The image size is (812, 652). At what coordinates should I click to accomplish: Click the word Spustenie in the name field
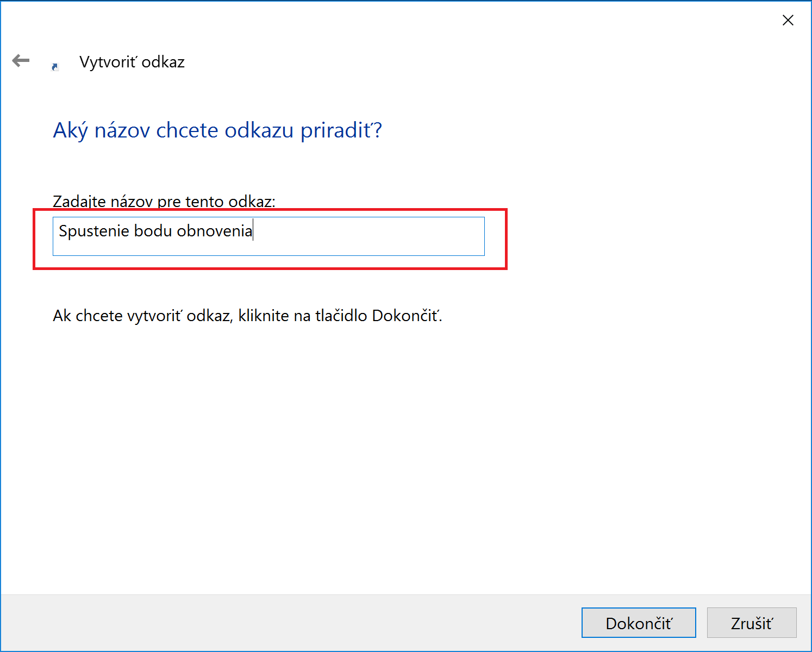click(x=94, y=231)
